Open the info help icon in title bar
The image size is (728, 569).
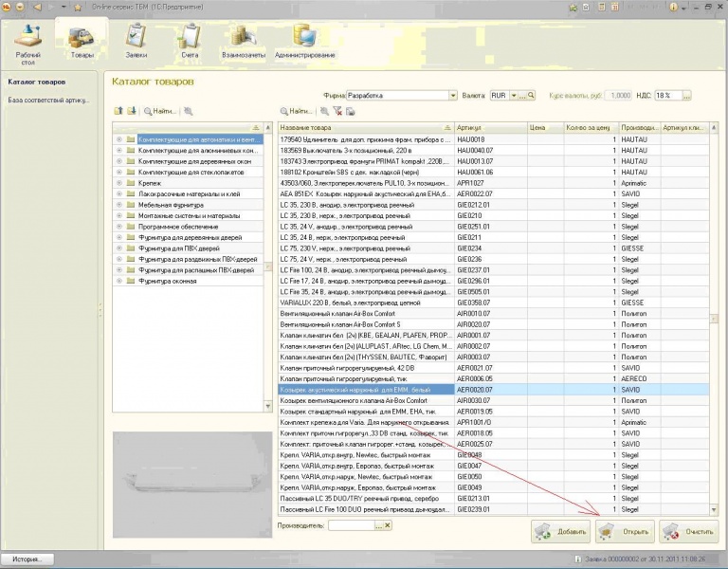pos(673,7)
